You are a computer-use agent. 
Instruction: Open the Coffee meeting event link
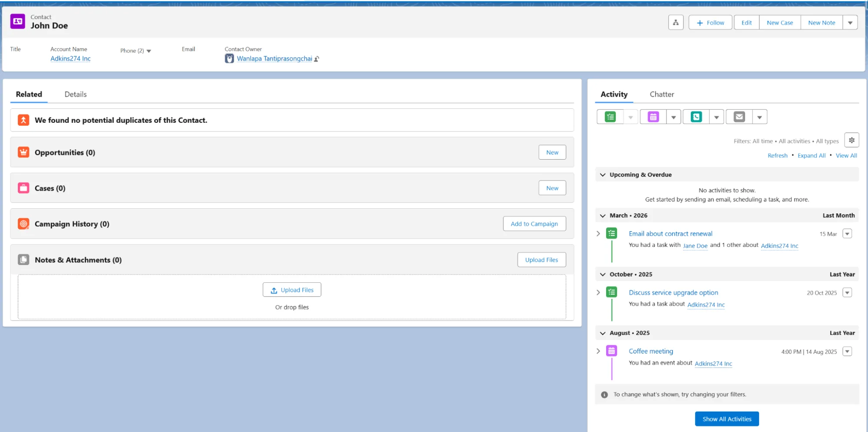coord(651,351)
